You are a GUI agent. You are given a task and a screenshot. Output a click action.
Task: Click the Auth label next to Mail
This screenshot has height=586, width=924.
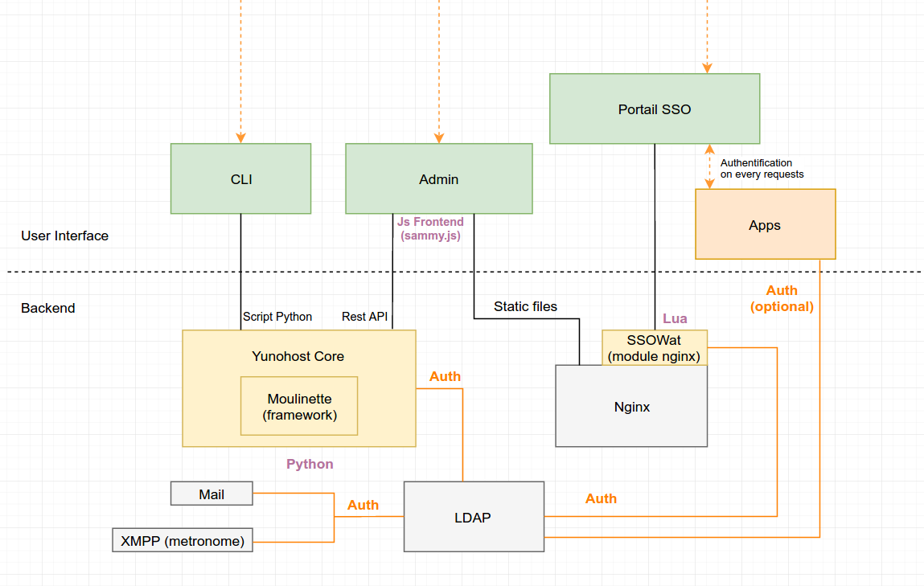tap(363, 506)
